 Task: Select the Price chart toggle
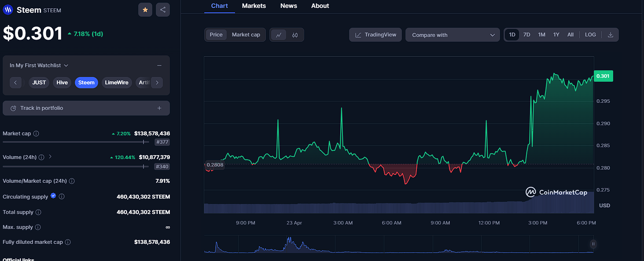tap(216, 35)
